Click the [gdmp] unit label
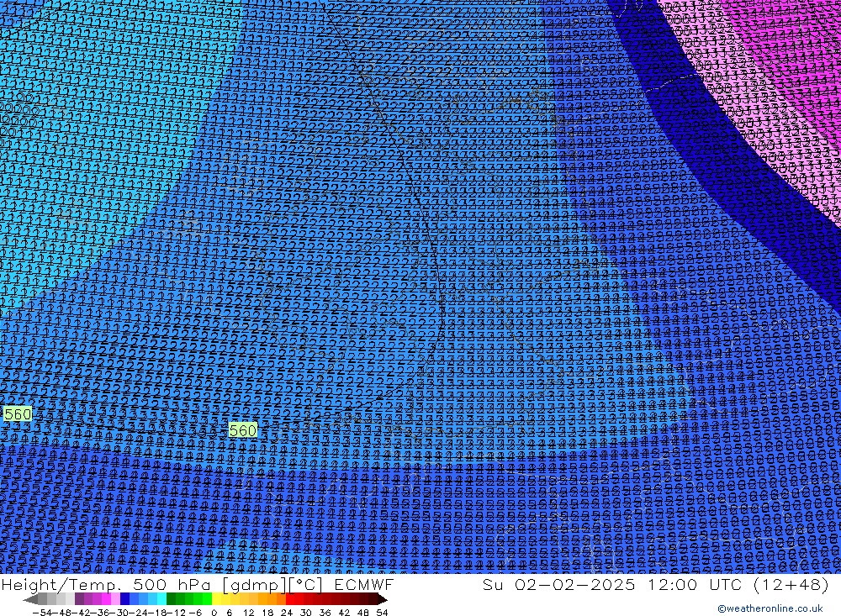Viewport: 841px width, 616px height. click(253, 585)
